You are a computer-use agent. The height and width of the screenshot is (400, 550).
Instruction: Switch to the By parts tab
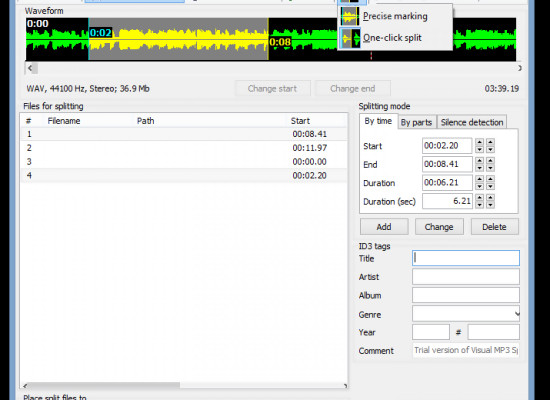pos(416,122)
